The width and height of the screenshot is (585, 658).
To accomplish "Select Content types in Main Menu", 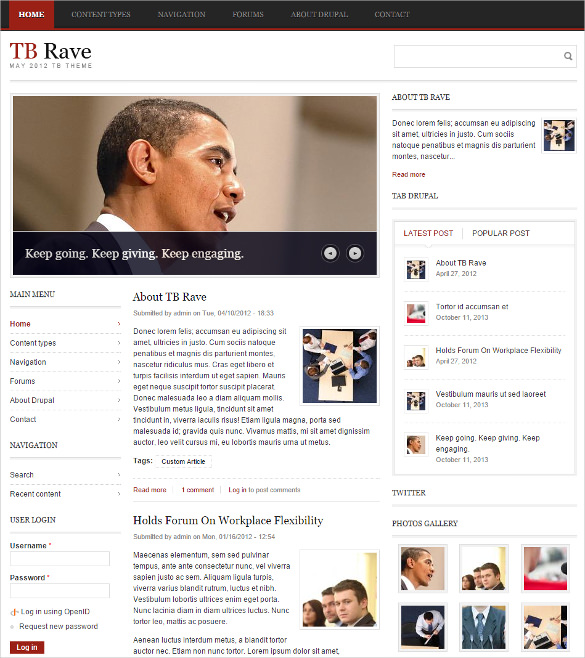I will tap(33, 343).
